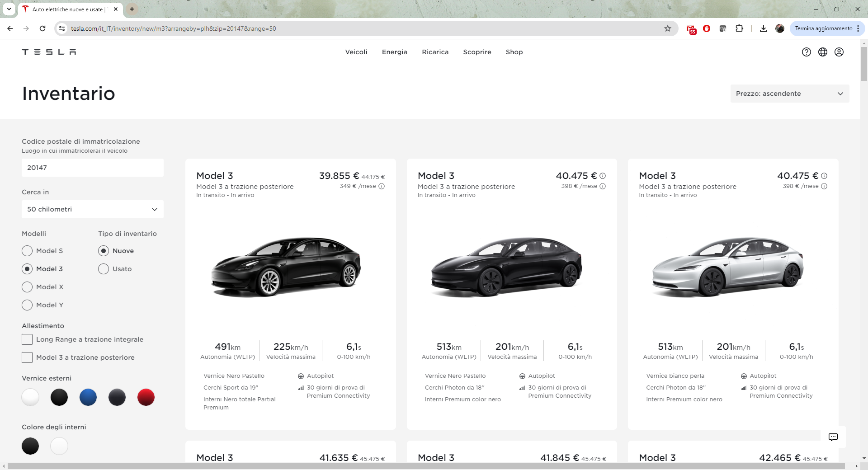Open the Opera extension icon
This screenshot has height=470, width=868.
pos(707,28)
